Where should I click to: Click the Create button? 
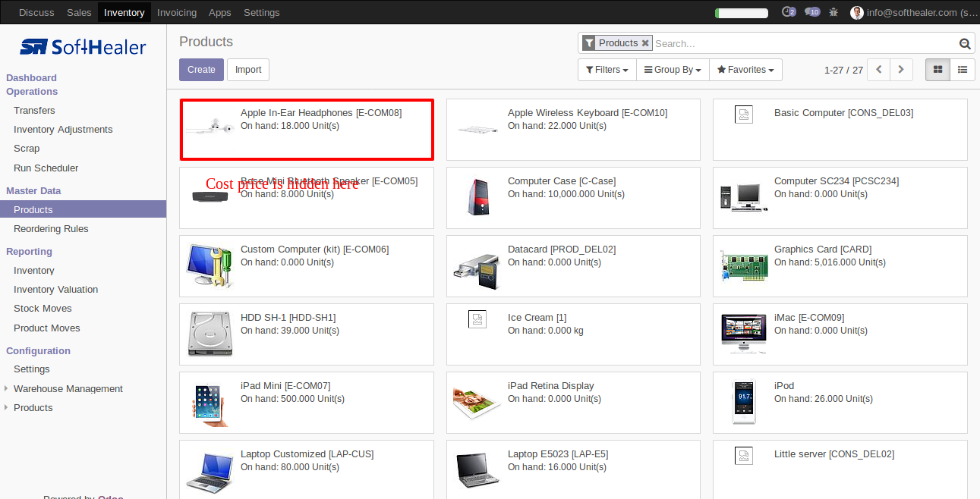point(201,70)
